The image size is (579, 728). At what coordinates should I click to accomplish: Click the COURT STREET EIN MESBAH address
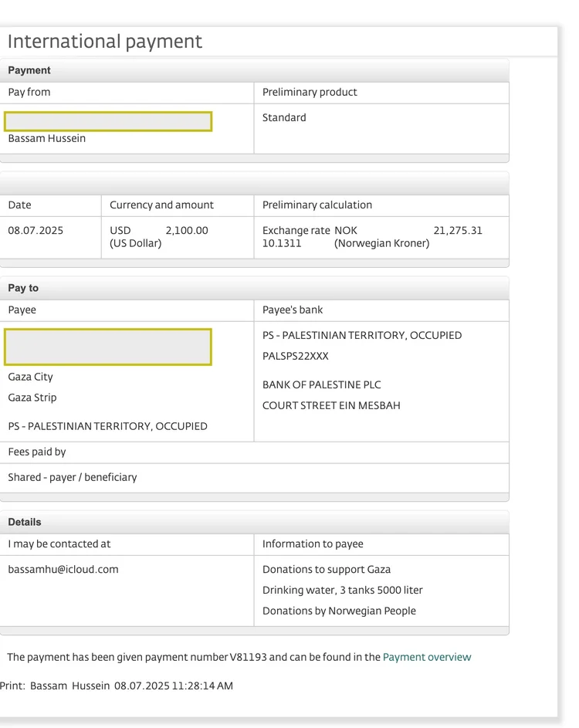pos(331,405)
